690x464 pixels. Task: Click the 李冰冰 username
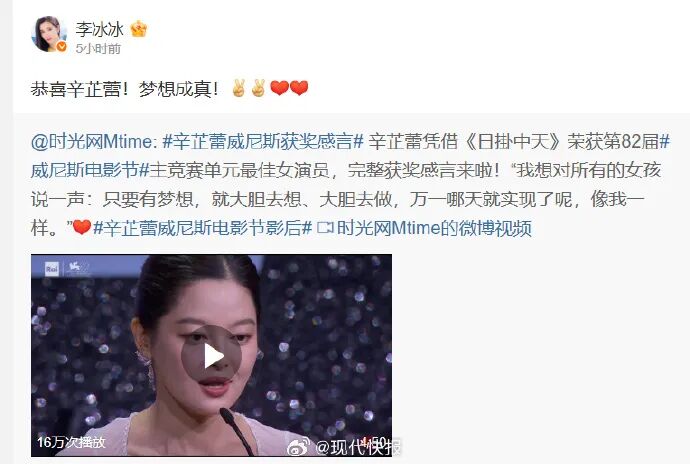(99, 29)
